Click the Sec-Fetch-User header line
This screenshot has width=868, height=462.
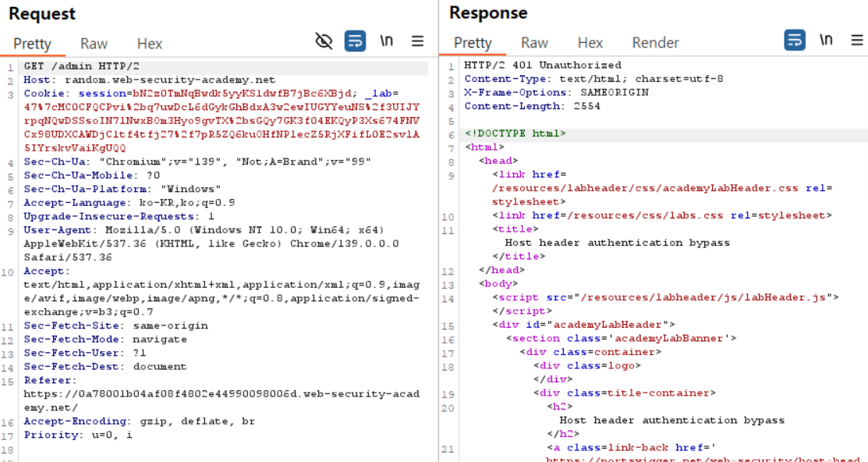[x=85, y=353]
